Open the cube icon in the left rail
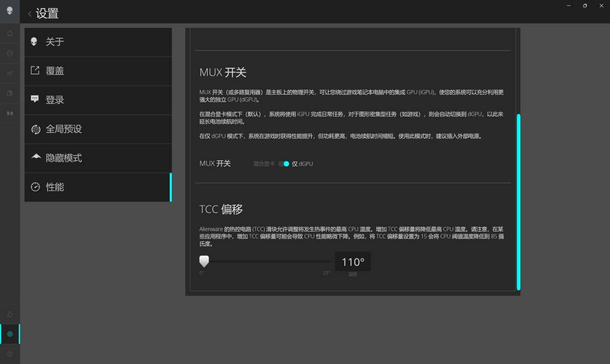The image size is (610, 364). coord(10,93)
